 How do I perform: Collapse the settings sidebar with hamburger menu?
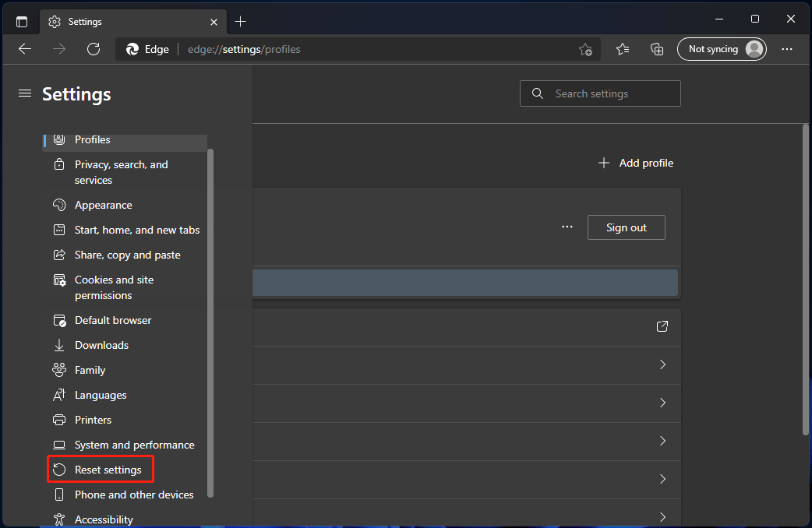click(x=24, y=93)
